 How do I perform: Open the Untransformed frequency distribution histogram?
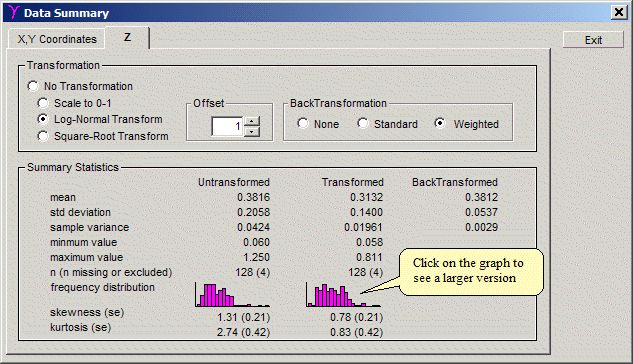[x=233, y=295]
